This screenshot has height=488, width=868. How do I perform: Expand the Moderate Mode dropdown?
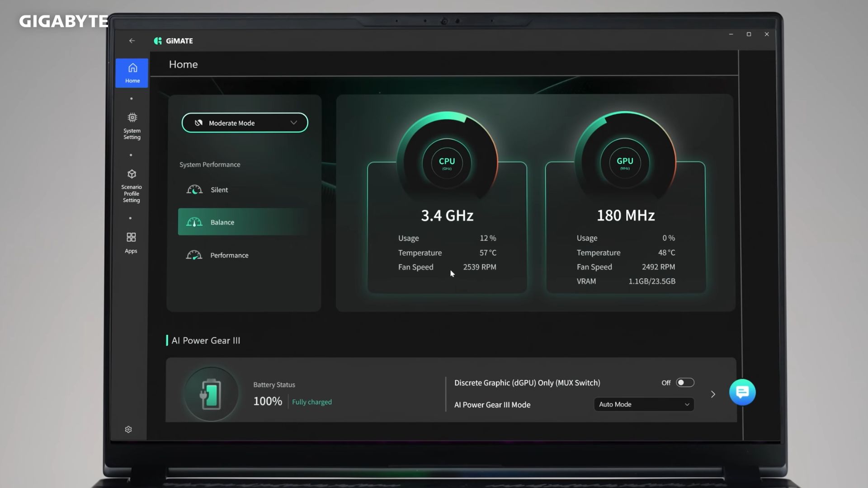click(245, 123)
